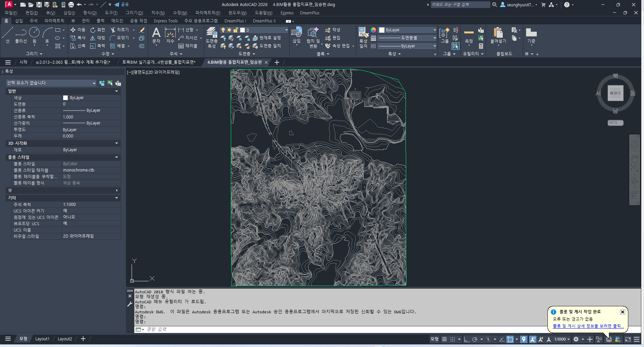Toggle ortho mode in status bar

tap(467, 339)
